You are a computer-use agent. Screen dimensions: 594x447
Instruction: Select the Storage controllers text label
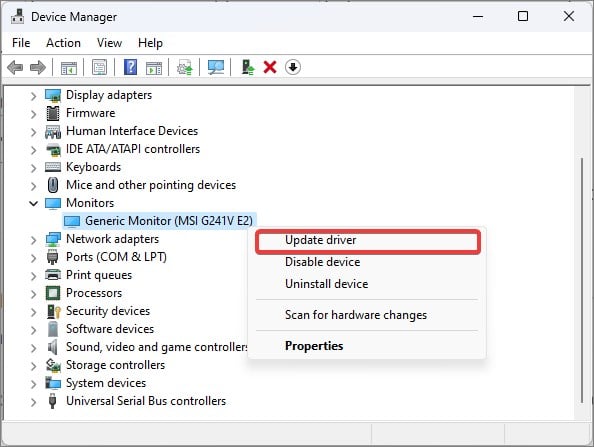click(x=116, y=365)
